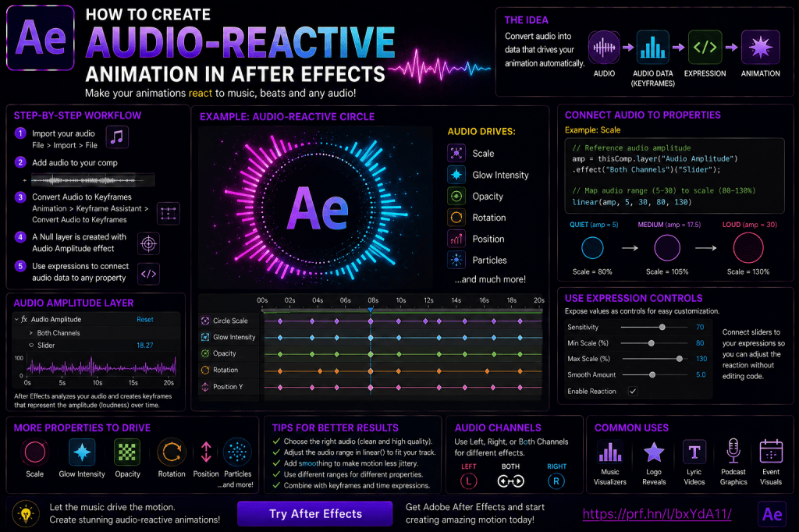Expand the Both Channels property arrow
Screen dimensions: 799x532
[31, 333]
